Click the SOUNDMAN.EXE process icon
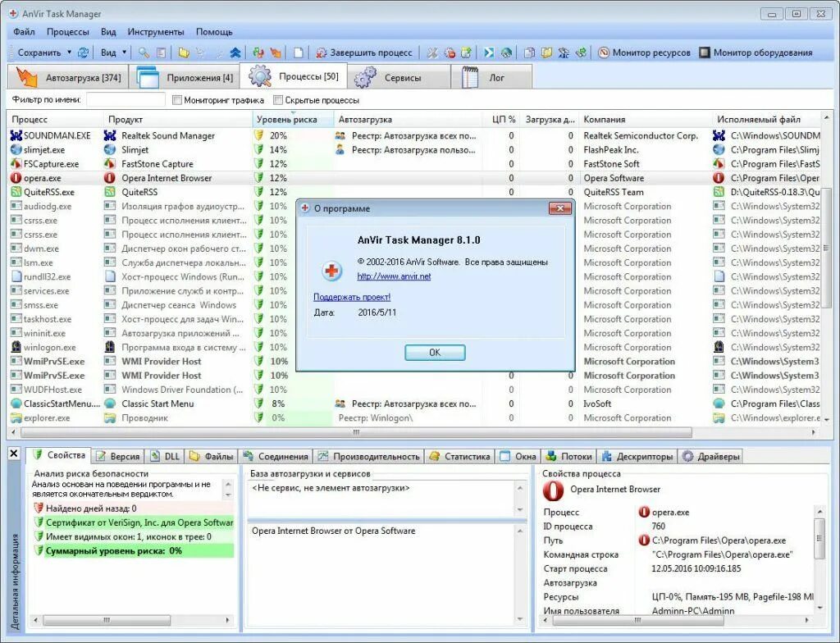The height and width of the screenshot is (643, 840). click(16, 135)
